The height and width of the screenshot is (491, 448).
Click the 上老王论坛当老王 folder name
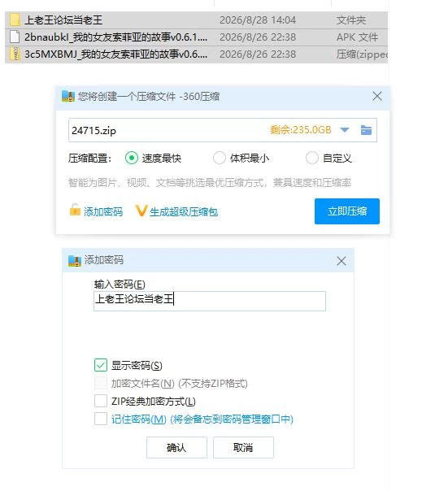[63, 20]
